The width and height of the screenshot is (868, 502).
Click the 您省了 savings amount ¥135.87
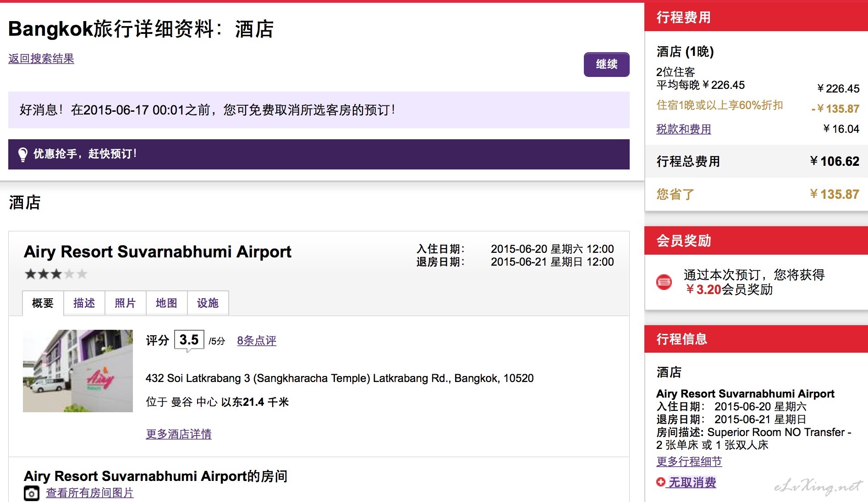tap(835, 194)
